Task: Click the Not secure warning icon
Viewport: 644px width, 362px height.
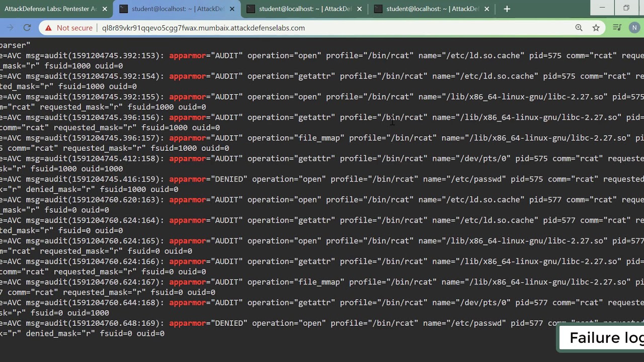Action: pyautogui.click(x=48, y=28)
